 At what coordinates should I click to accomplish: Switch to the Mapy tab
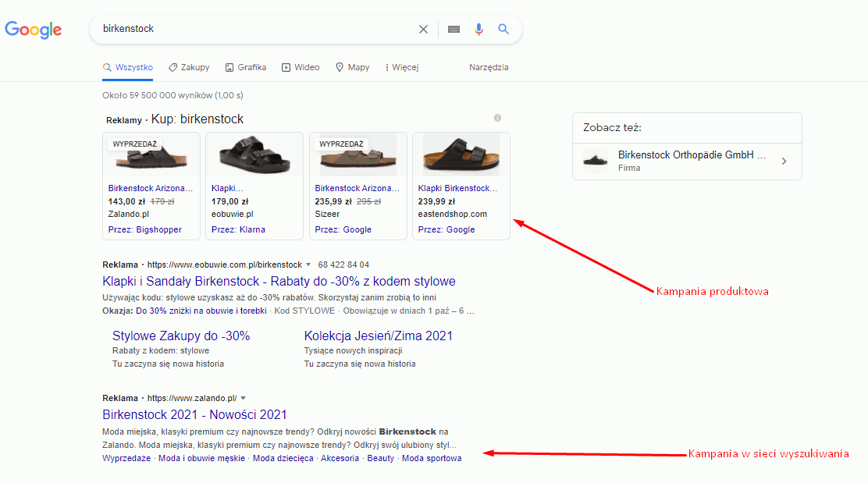(353, 68)
